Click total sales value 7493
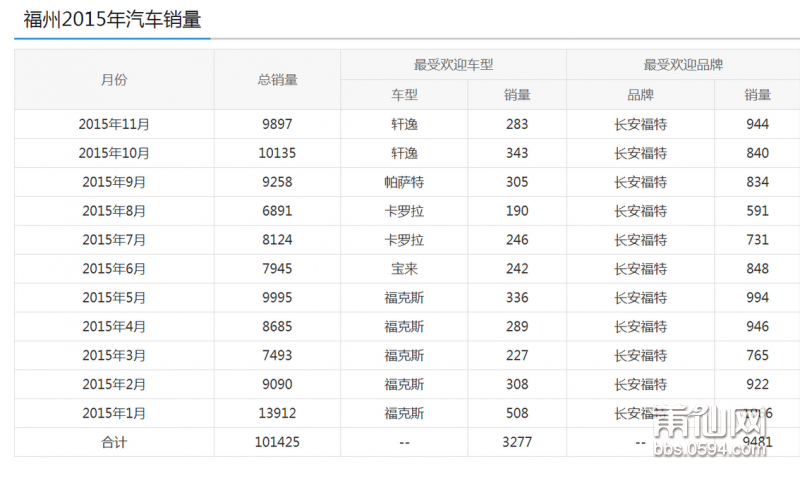800x488 pixels. [277, 356]
